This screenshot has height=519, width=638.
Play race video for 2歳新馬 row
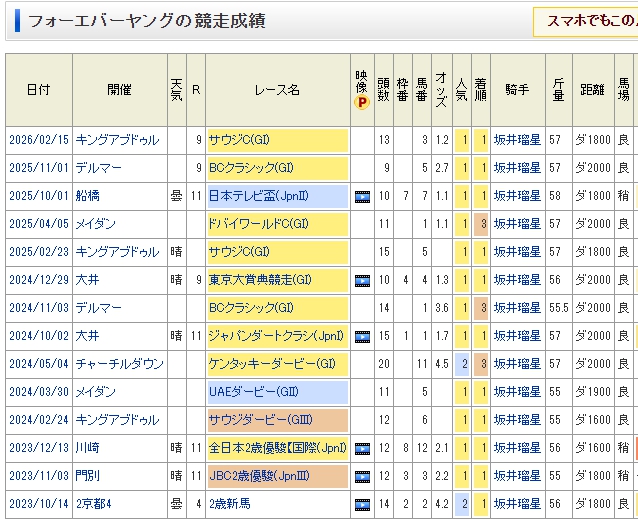click(x=362, y=505)
